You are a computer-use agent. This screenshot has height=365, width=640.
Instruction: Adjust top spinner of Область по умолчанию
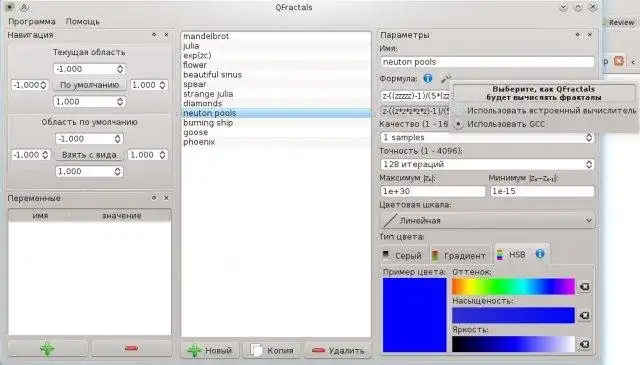pyautogui.click(x=89, y=139)
